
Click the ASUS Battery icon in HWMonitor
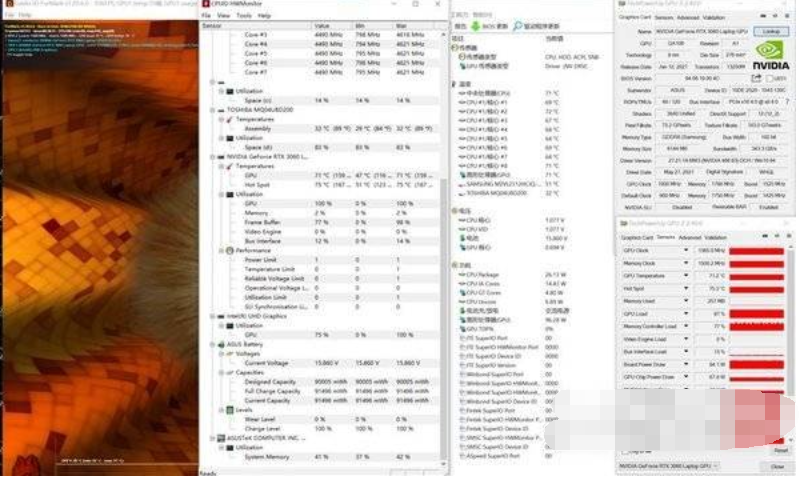[221, 344]
